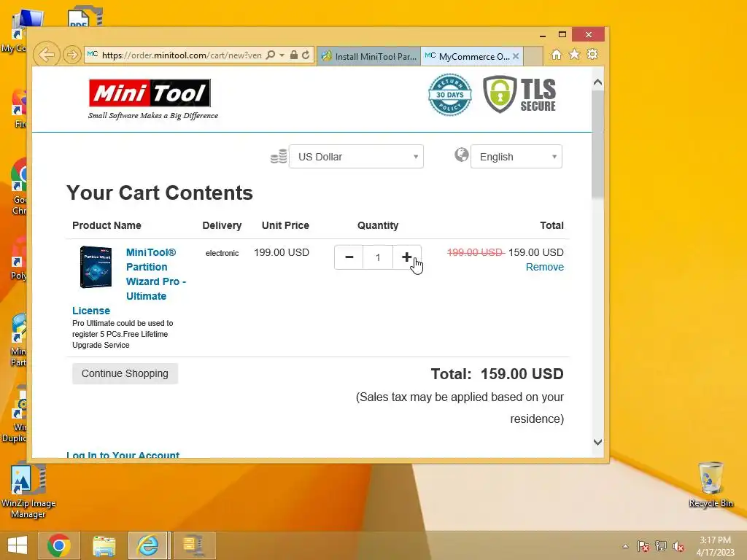Decrease quantity with the minus button
The image size is (747, 560).
[349, 257]
